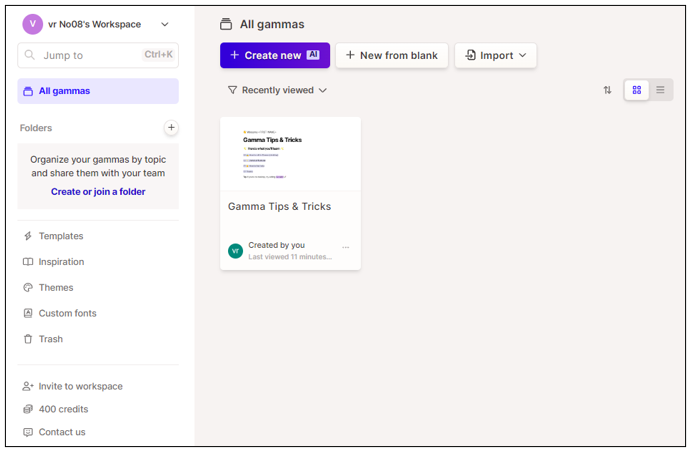This screenshot has width=691, height=452.
Task: Click the Invite to workspace person icon
Action: (28, 386)
